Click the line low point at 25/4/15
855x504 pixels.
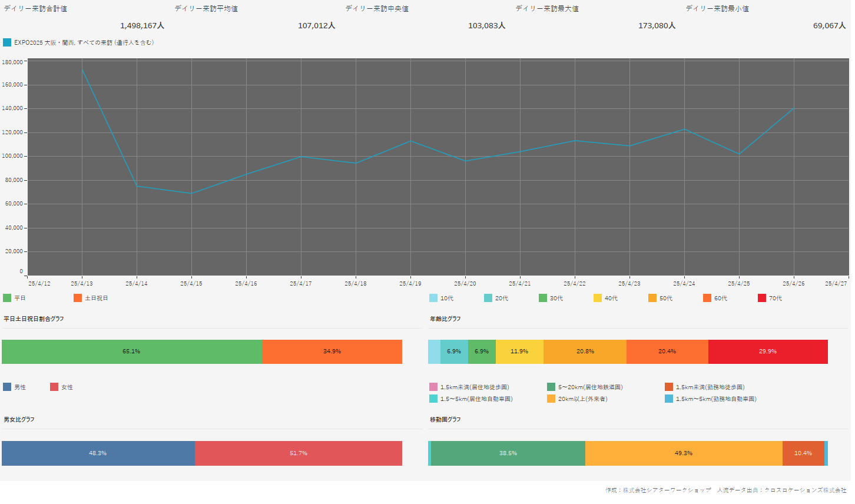[191, 193]
